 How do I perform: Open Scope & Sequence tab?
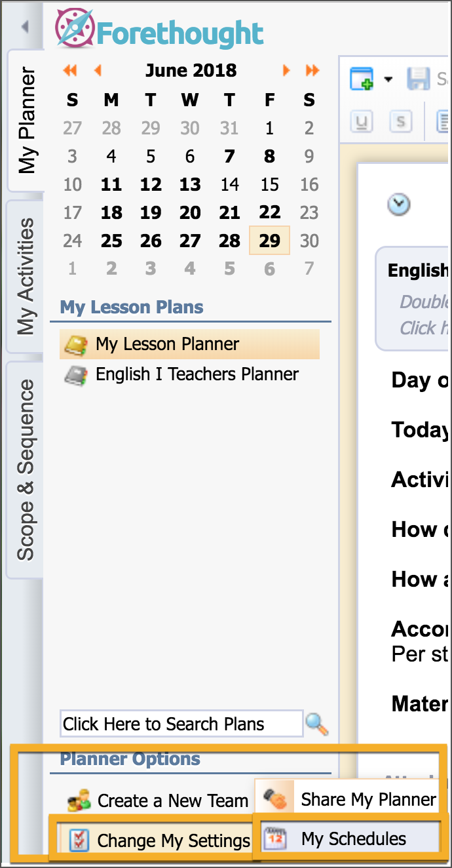(26, 470)
